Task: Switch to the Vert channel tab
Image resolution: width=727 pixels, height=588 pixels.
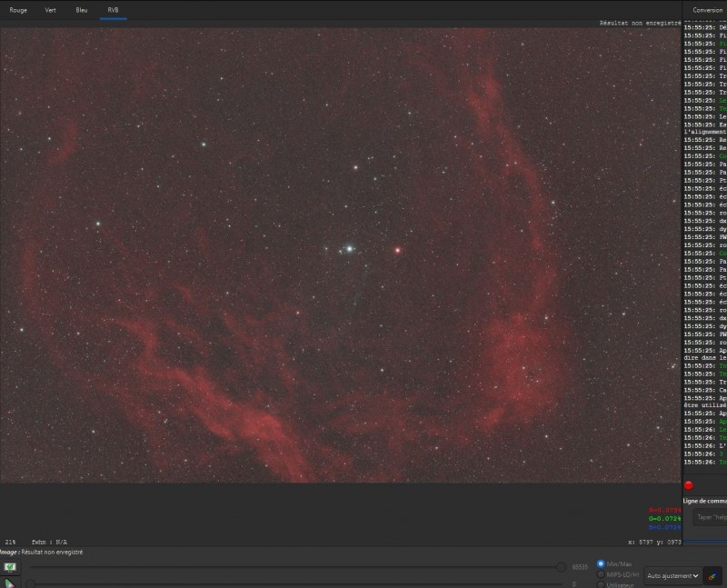Action: tap(51, 10)
